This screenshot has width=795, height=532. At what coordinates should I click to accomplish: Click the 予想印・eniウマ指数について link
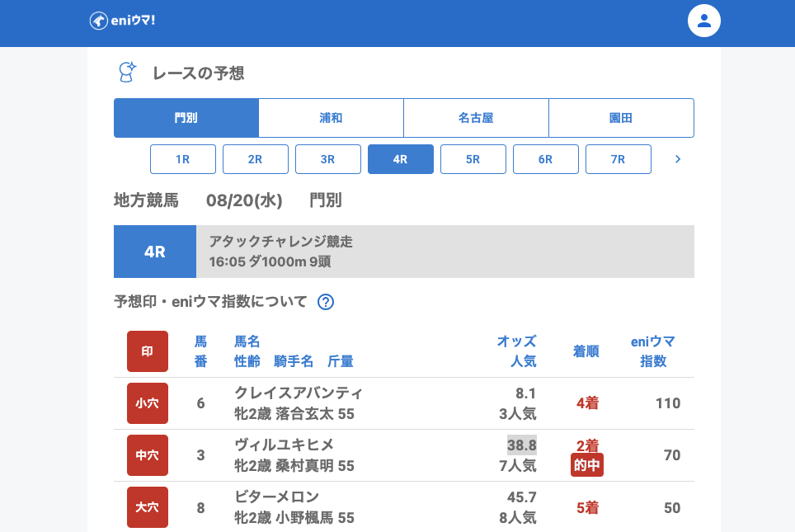tap(210, 302)
